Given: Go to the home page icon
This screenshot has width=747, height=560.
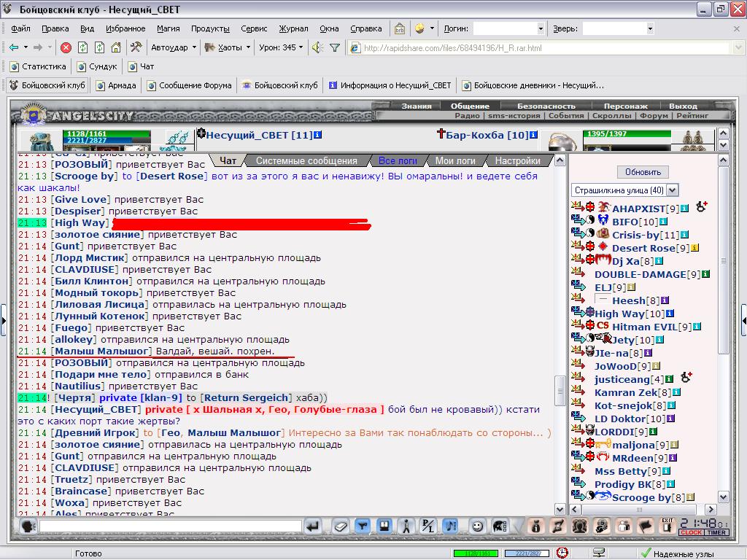Looking at the screenshot, I should coord(116,47).
